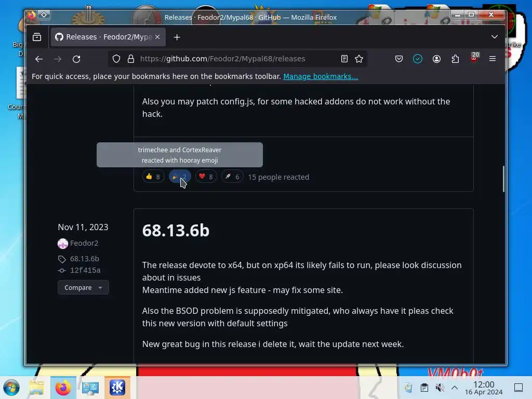This screenshot has width=532, height=399.
Task: Open the KDE taskbar launcher icon
Action: pos(117,388)
